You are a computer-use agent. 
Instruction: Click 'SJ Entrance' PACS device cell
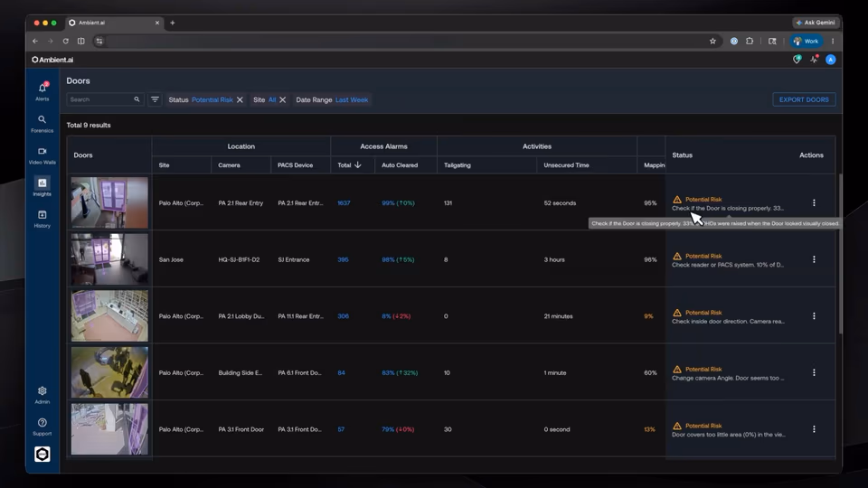pyautogui.click(x=294, y=259)
